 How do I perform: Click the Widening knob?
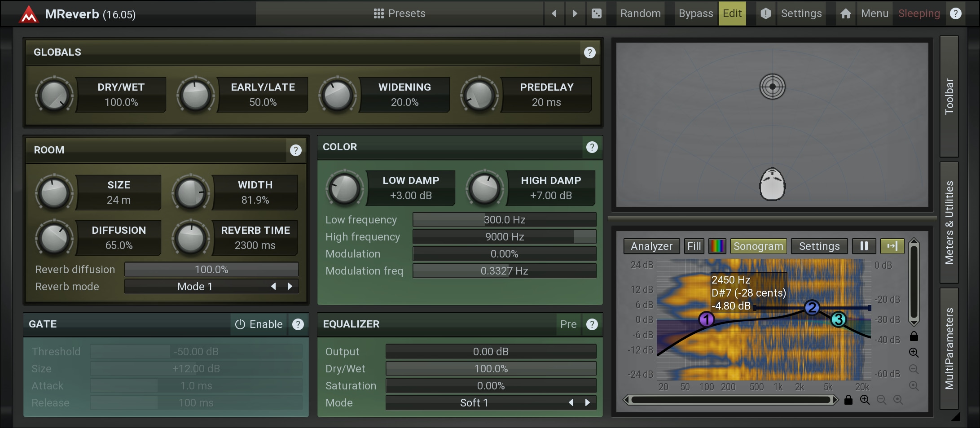(338, 95)
